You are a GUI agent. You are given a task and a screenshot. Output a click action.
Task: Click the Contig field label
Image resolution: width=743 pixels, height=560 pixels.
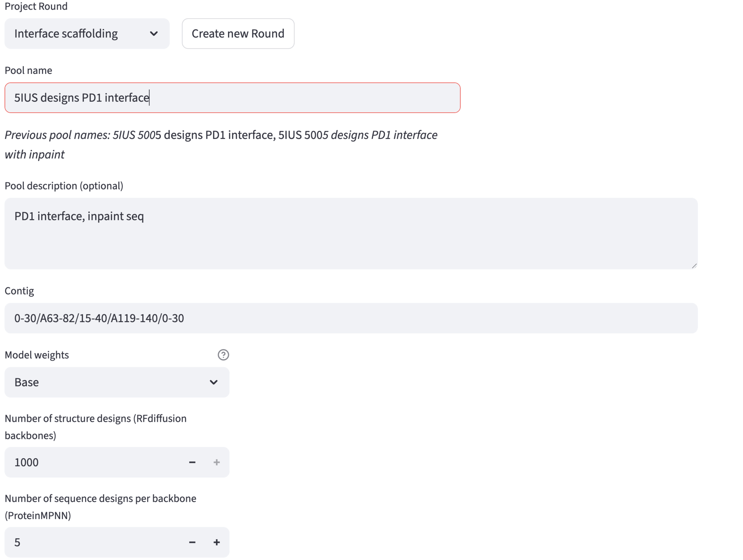[x=19, y=291]
